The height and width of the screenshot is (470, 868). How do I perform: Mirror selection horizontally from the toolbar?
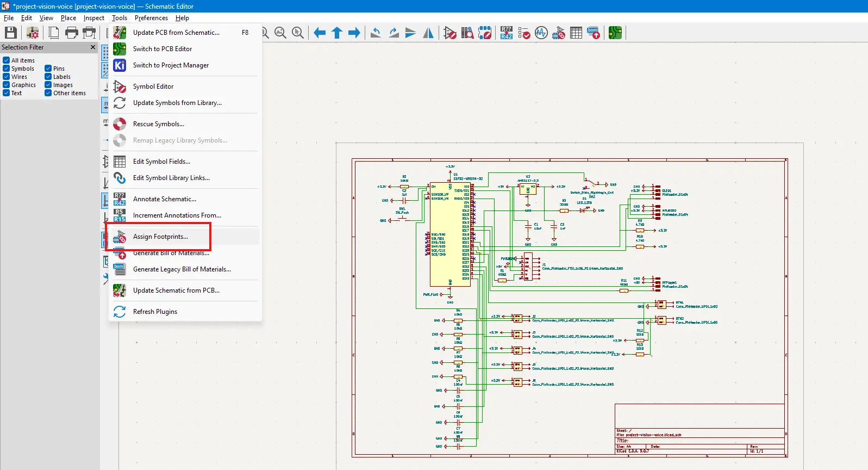tap(428, 33)
